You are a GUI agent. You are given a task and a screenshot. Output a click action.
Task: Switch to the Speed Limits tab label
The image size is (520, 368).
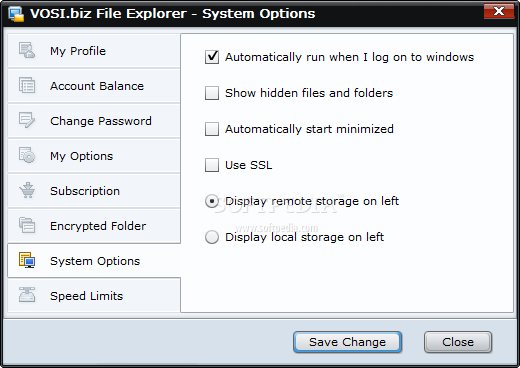[86, 296]
